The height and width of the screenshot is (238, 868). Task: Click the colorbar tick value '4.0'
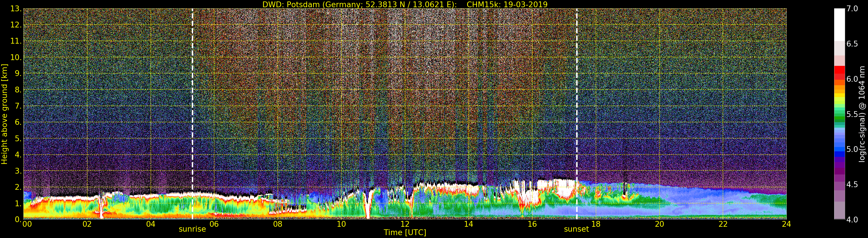pyautogui.click(x=852, y=220)
